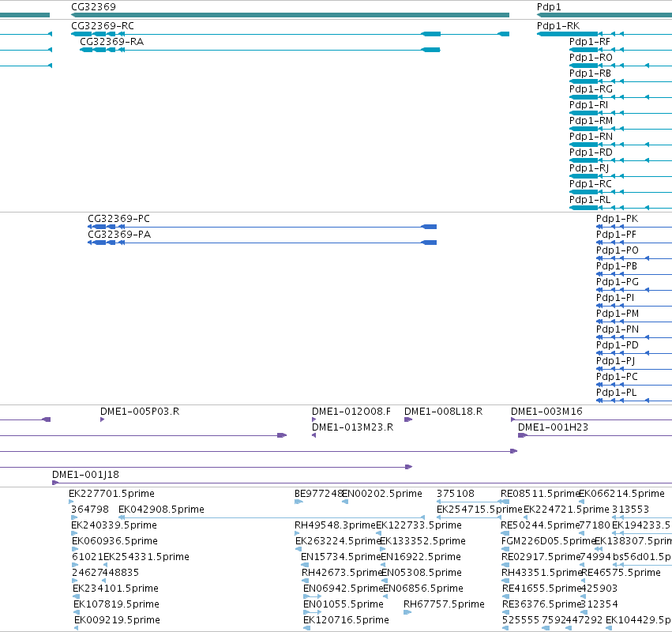Click the EK120716.5prime EST label
This screenshot has height=632, width=672.
click(x=347, y=620)
